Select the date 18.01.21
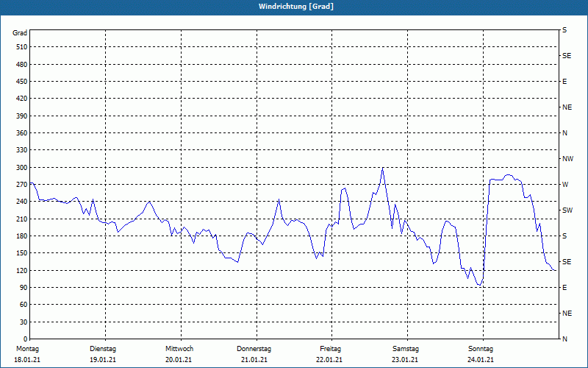Image resolution: width=588 pixels, height=368 pixels. point(27,360)
